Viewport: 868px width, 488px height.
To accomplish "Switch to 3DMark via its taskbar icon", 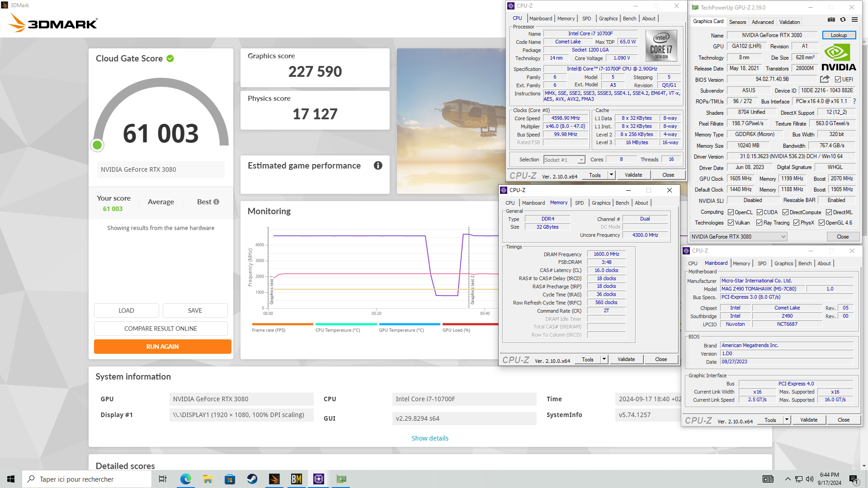I will click(274, 479).
